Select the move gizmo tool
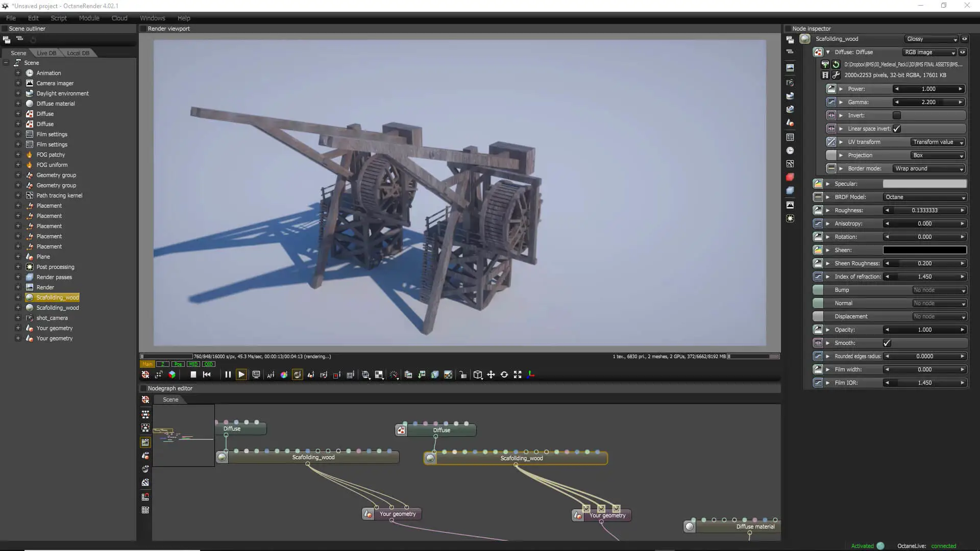 point(491,375)
